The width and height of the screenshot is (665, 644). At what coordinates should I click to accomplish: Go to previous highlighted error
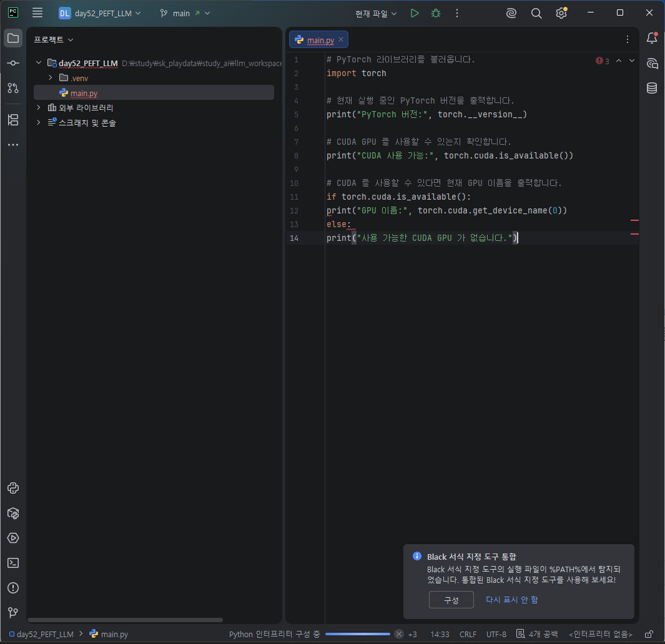coord(619,61)
